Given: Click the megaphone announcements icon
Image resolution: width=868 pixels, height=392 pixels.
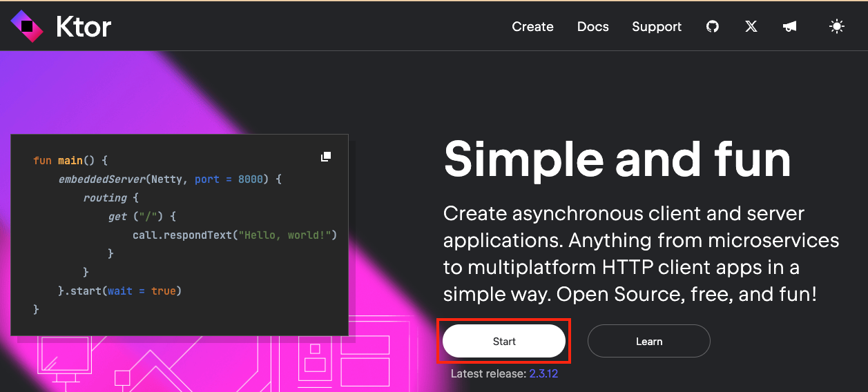Looking at the screenshot, I should [x=790, y=26].
